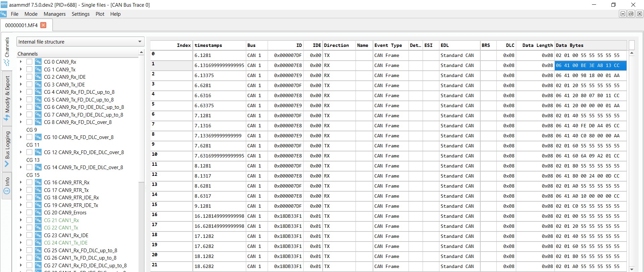Click the CAN icon beside CG 4 CAN9_Rx_FD_DLC_up_to_8

38,92
